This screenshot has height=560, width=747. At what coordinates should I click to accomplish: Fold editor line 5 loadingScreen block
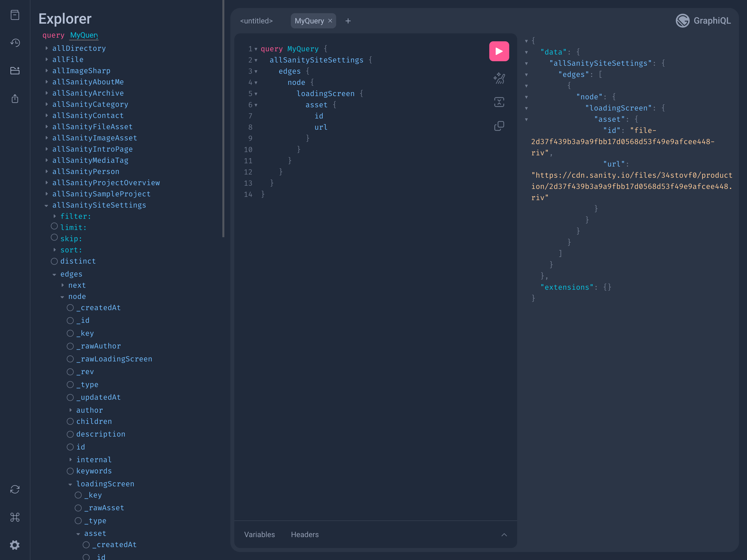click(x=256, y=94)
